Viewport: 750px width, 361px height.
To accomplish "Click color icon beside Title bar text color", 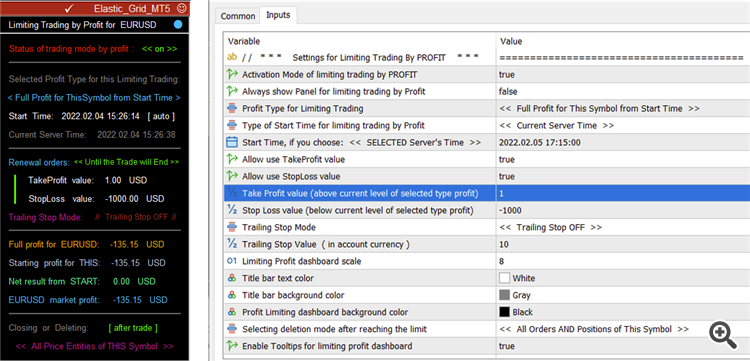I will click(232, 278).
